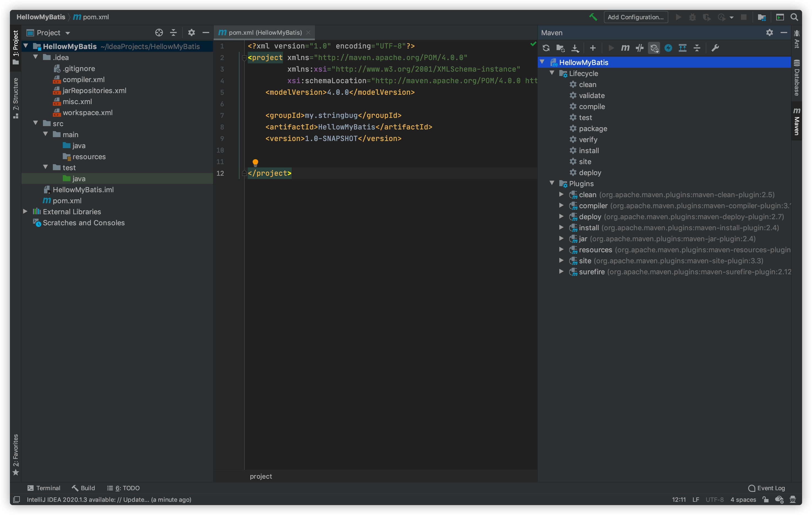Open the Event Log
Screen dimensions: 812x515
tap(766, 488)
